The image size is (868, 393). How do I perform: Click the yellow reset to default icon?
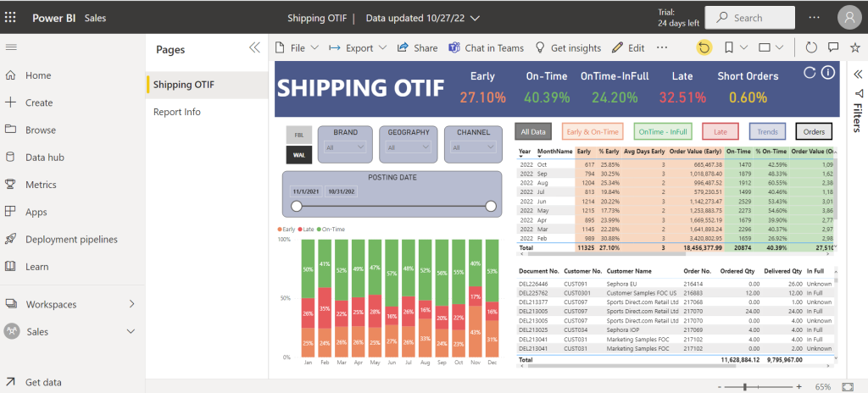click(704, 47)
